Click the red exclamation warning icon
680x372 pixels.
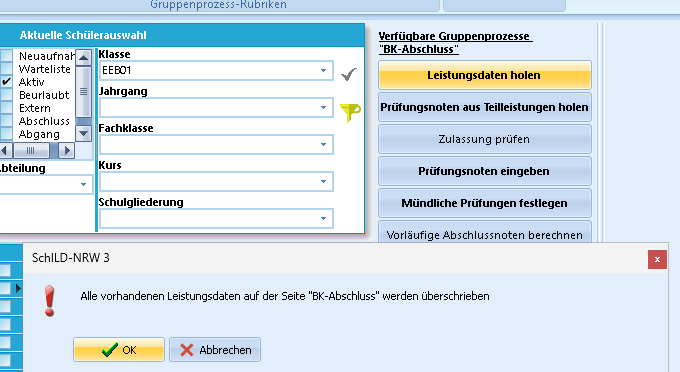(x=50, y=300)
